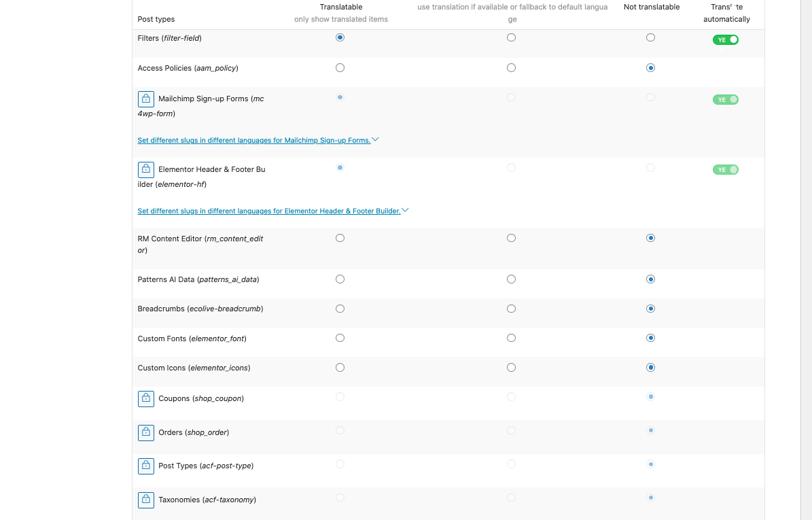Select Translatable radio for Elementor Header & Footer Builder
Image resolution: width=812 pixels, height=520 pixels.
[340, 168]
